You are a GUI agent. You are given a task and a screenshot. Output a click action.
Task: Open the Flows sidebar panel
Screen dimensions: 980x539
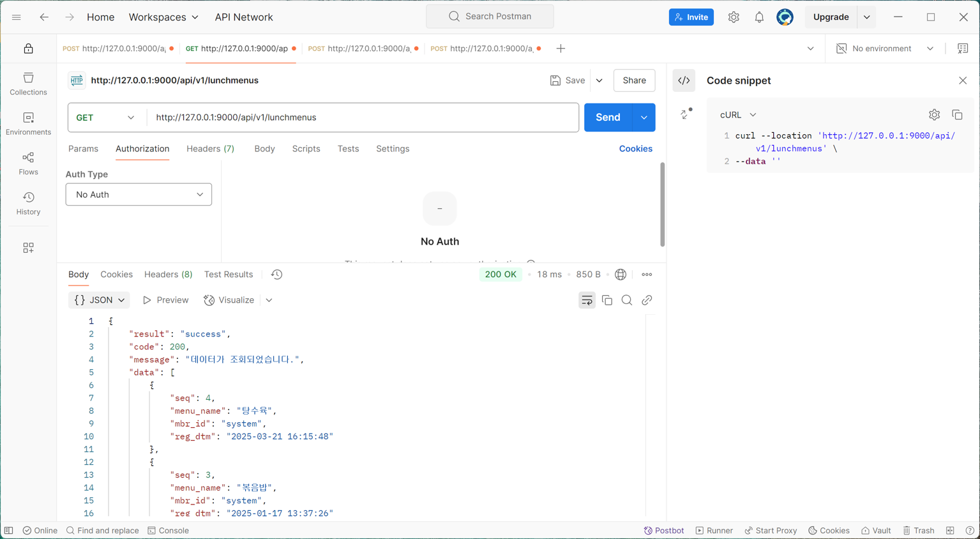pyautogui.click(x=29, y=163)
